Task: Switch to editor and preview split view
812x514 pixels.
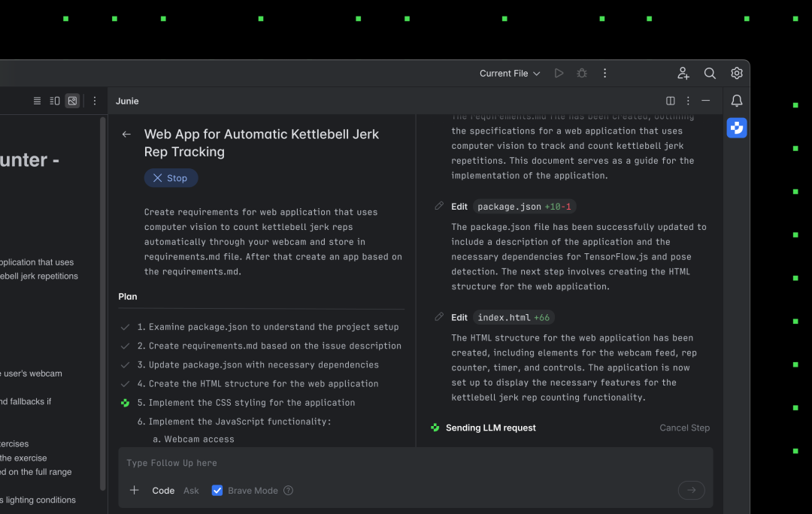Action: (55, 101)
